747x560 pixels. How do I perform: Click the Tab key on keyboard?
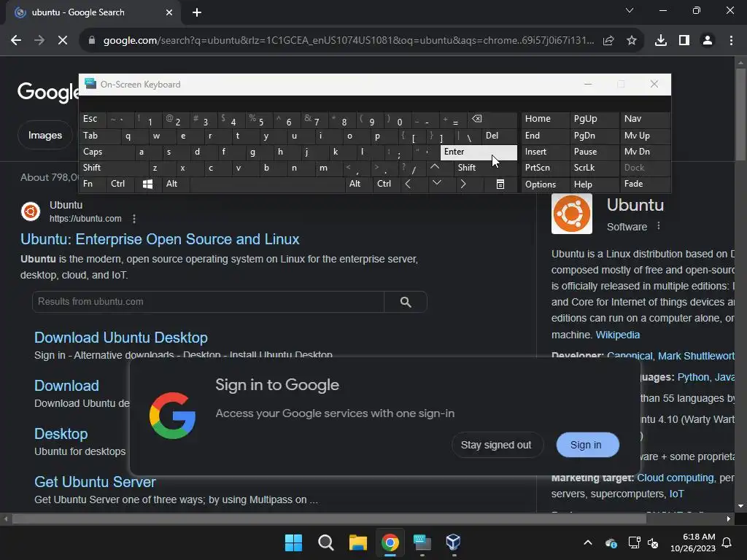click(x=99, y=136)
